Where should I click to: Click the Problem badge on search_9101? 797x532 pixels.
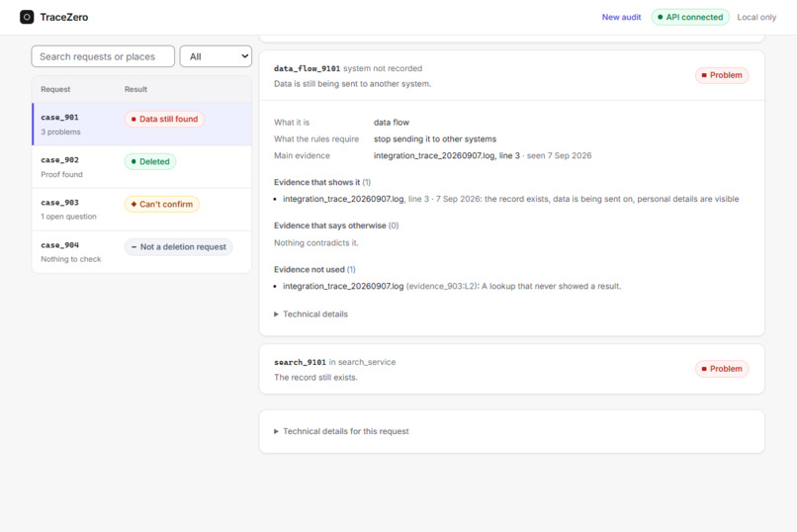tap(722, 369)
